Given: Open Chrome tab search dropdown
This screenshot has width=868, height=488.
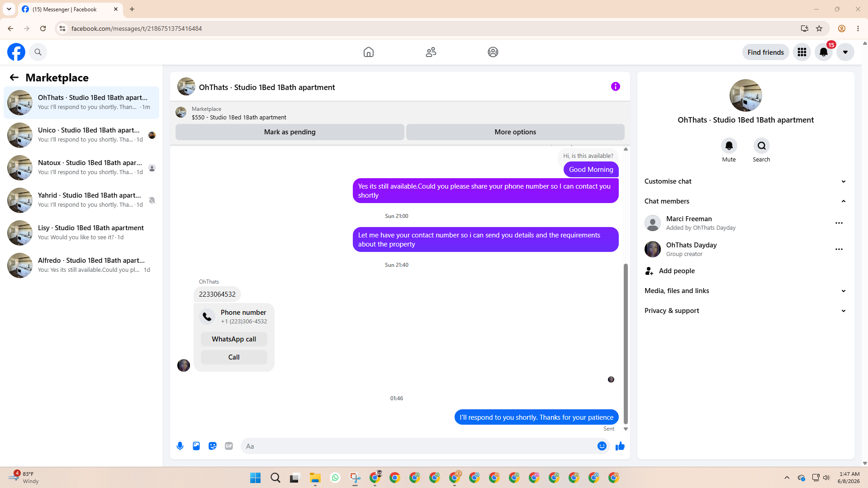Looking at the screenshot, I should pos(9,9).
